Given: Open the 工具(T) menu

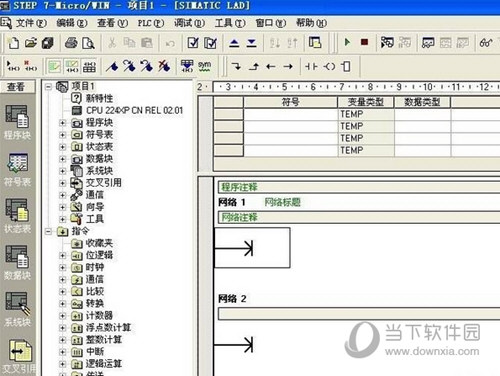Looking at the screenshot, I should (x=230, y=23).
